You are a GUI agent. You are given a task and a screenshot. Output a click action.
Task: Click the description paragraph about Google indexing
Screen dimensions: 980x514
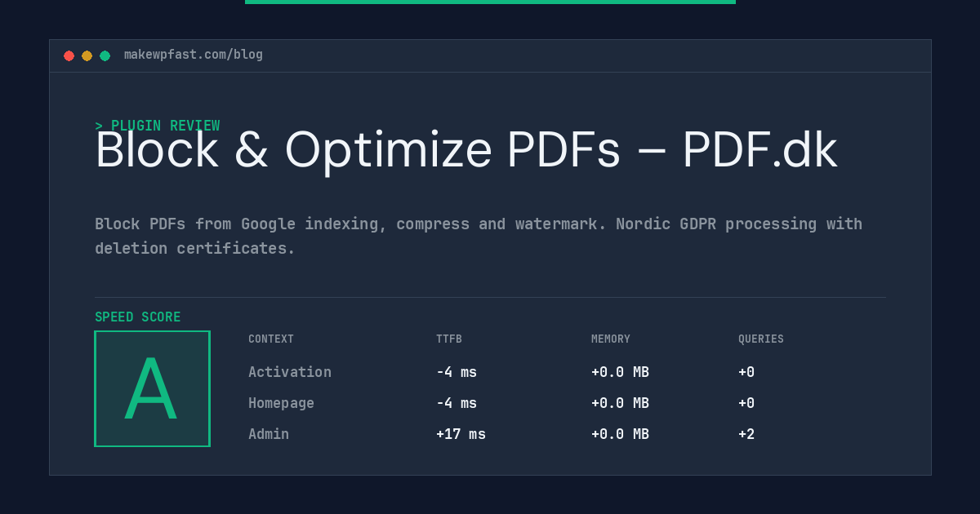[479, 236]
